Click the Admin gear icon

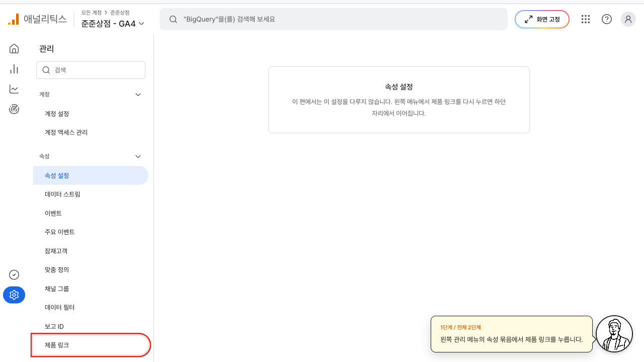pyautogui.click(x=14, y=295)
